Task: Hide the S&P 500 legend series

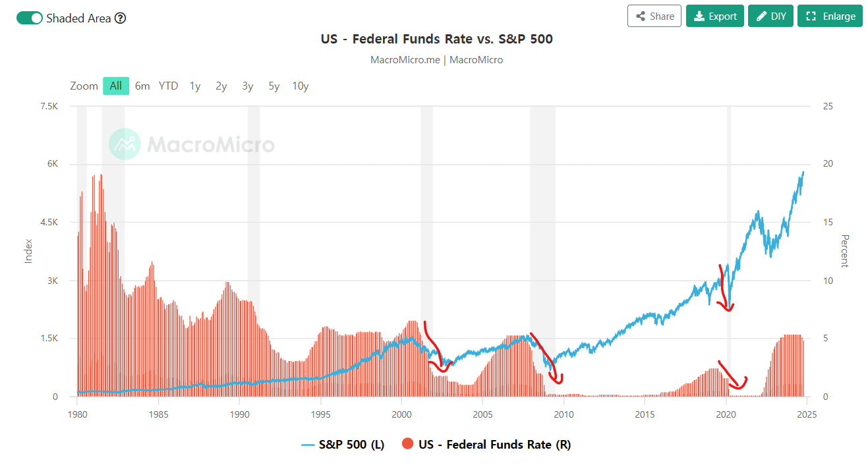Action: point(343,445)
